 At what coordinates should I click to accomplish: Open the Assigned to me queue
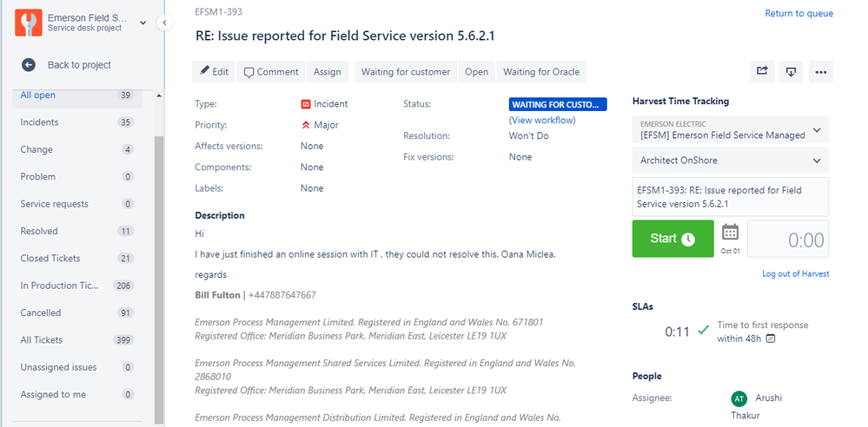coord(77,394)
